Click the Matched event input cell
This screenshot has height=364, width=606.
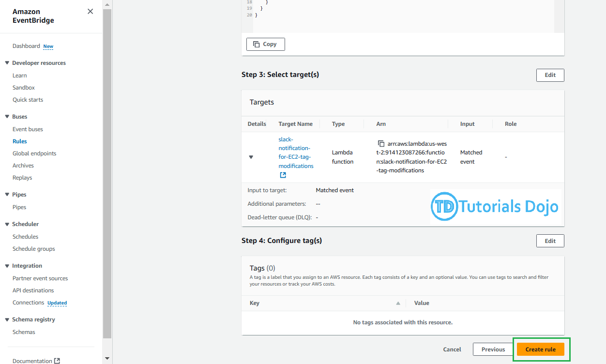pos(471,157)
